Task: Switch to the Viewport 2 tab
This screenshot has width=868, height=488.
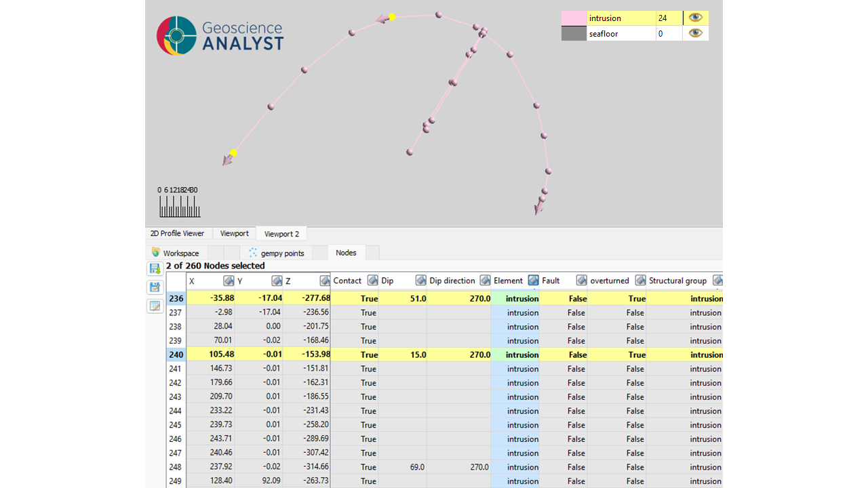Action: [281, 234]
